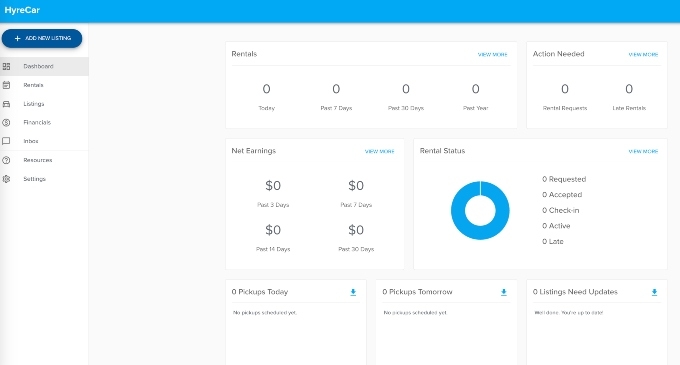
Task: Click View More on the Rentals card
Action: [x=492, y=55]
